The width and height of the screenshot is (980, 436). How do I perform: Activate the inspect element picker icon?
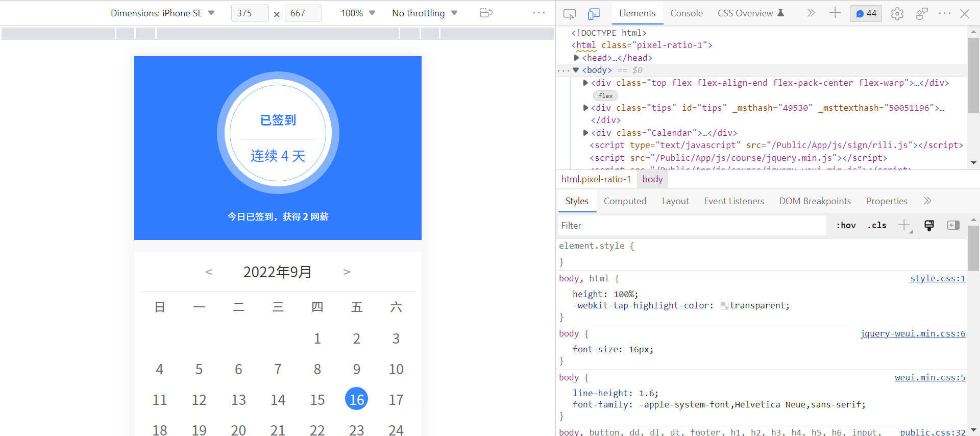[x=569, y=14]
